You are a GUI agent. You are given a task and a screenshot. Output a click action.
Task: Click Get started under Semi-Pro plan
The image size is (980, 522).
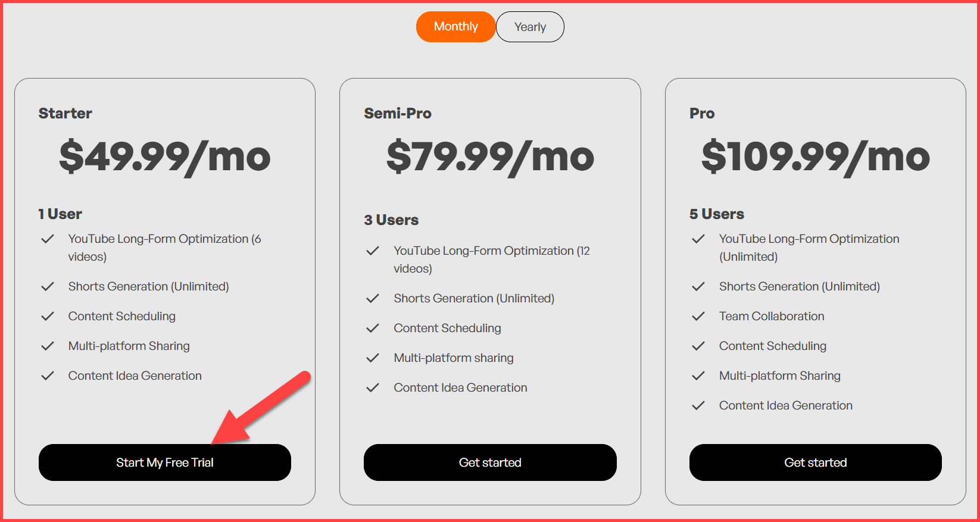(x=490, y=462)
